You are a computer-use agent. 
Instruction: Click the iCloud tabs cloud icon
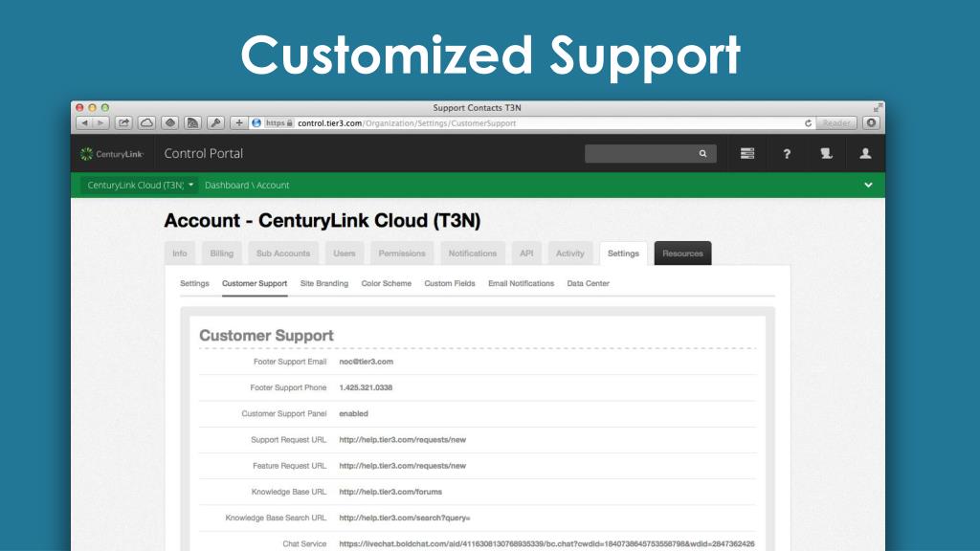(146, 123)
